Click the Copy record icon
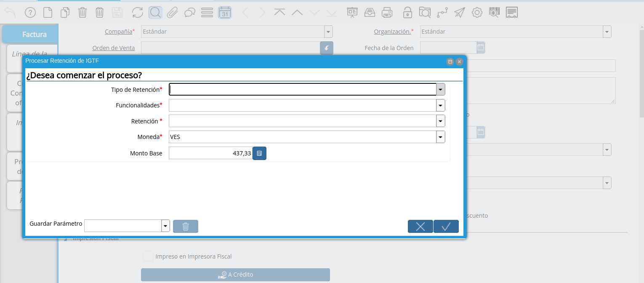The width and height of the screenshot is (644, 283). (65, 13)
